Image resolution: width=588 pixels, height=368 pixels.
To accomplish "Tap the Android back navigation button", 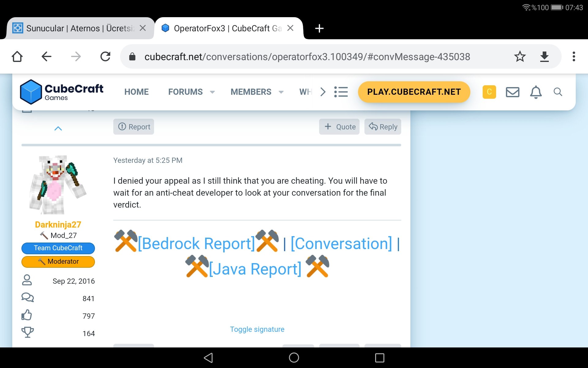I will tap(208, 358).
